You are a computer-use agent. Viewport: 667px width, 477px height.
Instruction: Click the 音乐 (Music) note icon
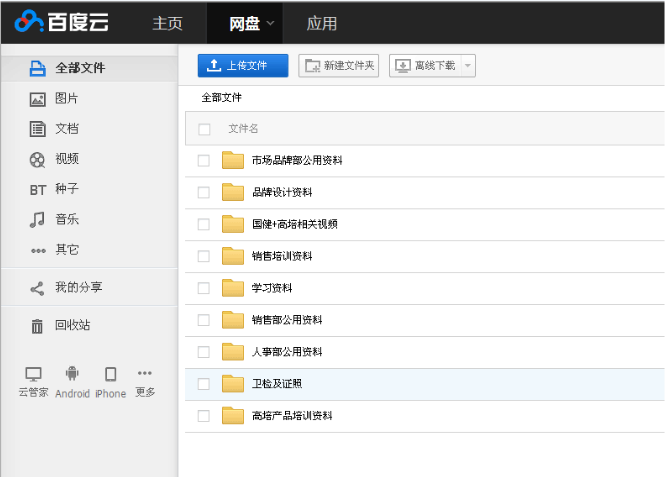pyautogui.click(x=37, y=219)
